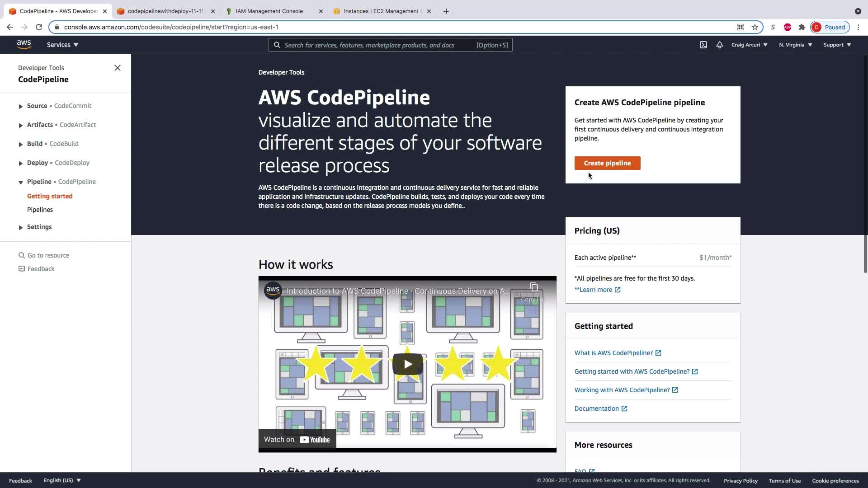Open Pipelines in sidebar
Image resolution: width=868 pixels, height=488 pixels.
coord(40,210)
